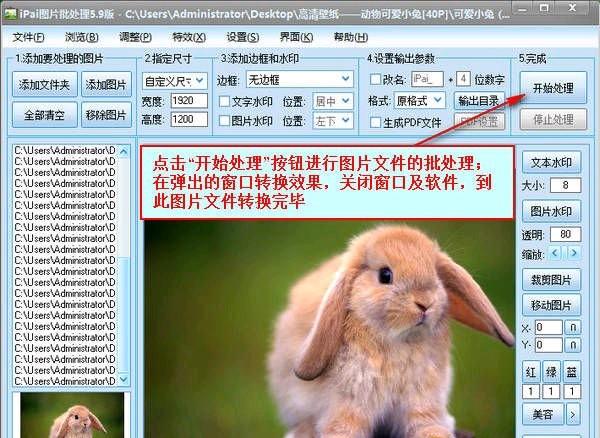Click the 输出目录 button
This screenshot has height=438, width=600.
tap(480, 101)
